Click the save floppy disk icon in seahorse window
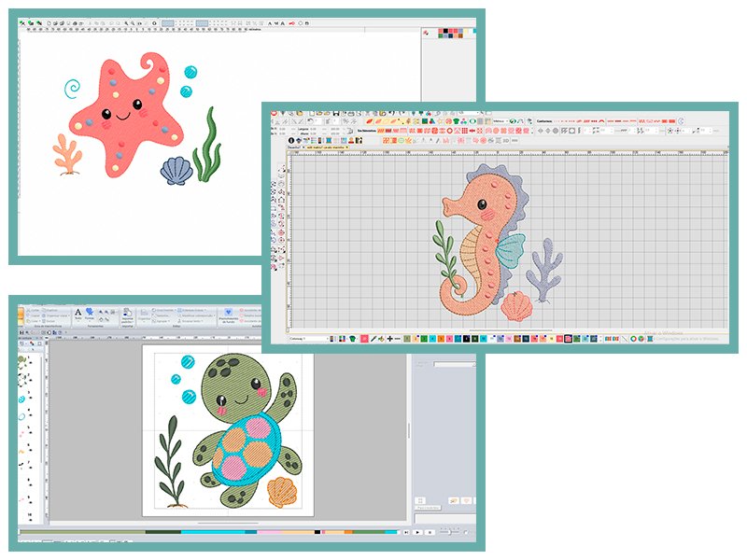 tap(336, 113)
